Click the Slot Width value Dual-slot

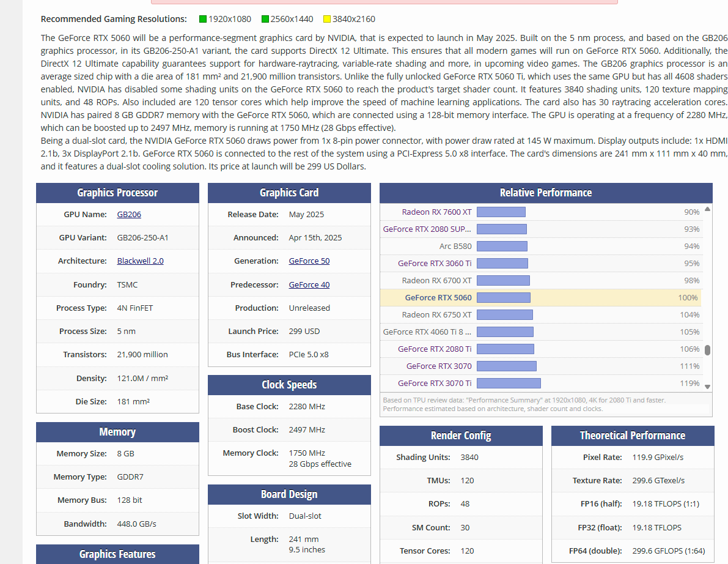click(x=305, y=516)
